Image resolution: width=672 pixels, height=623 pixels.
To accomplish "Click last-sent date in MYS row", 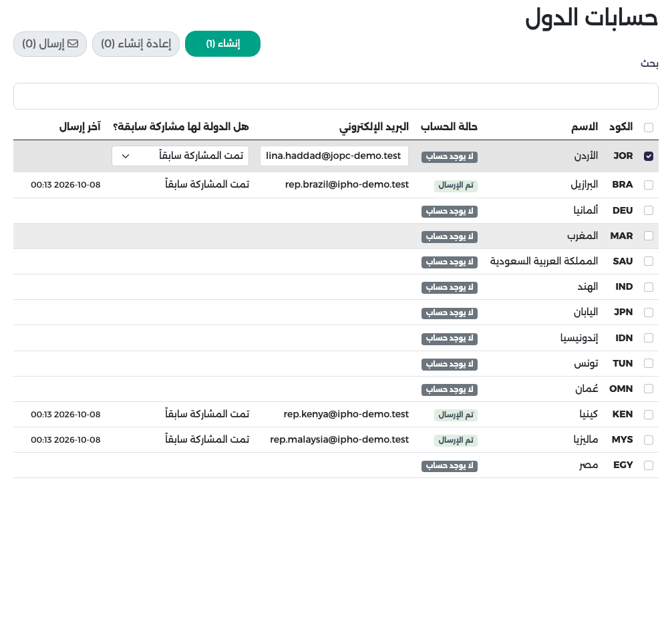I will point(65,439).
